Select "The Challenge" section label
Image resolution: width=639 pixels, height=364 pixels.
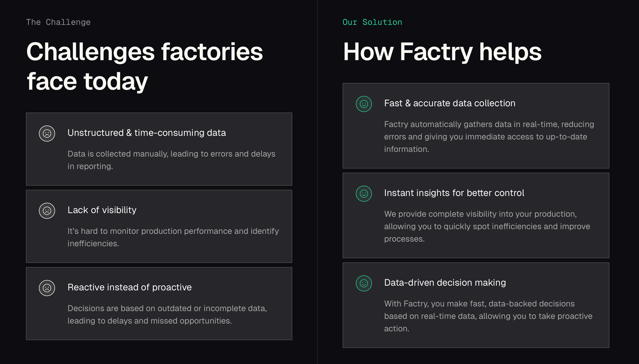tap(58, 22)
